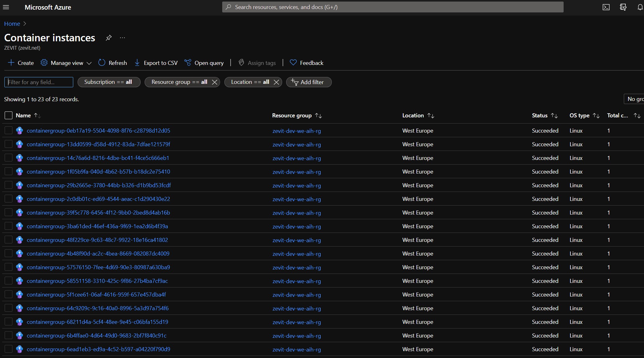Image resolution: width=644 pixels, height=358 pixels.
Task: Open the Directories and subscriptions filter icon
Action: (623, 7)
